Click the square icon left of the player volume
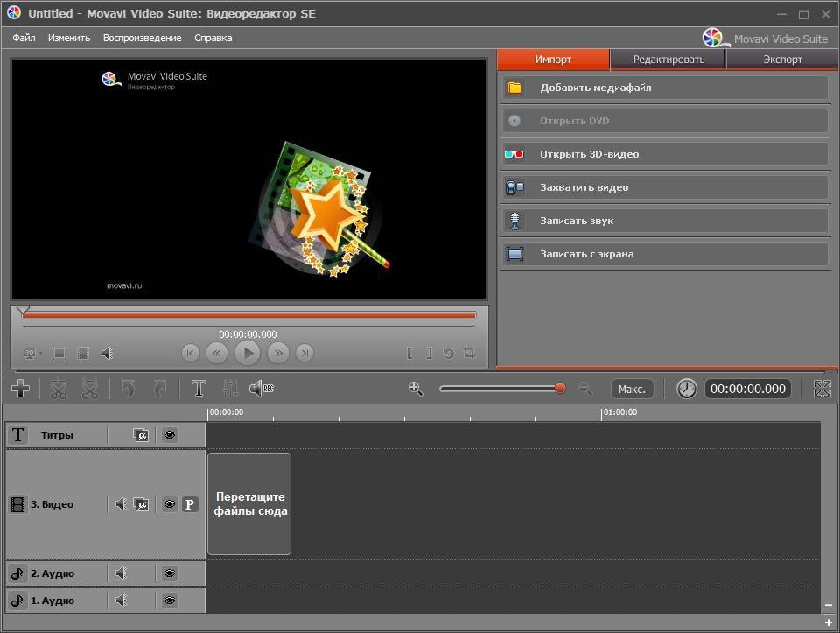The height and width of the screenshot is (633, 840). tap(83, 353)
